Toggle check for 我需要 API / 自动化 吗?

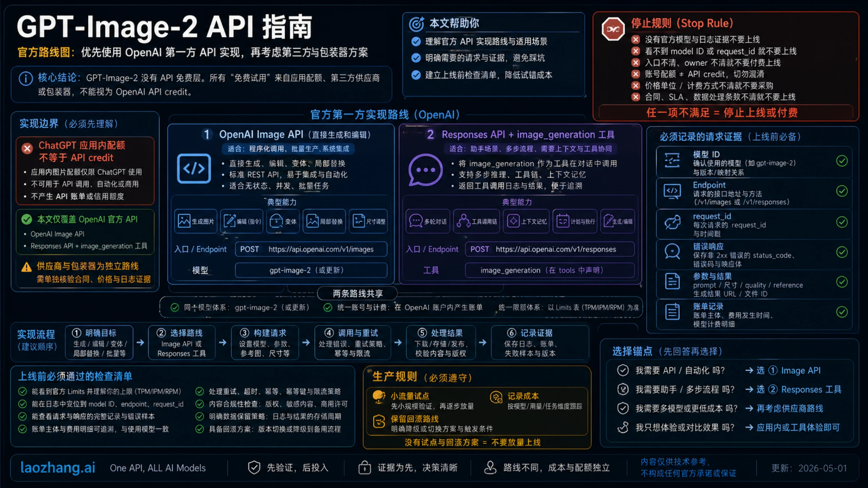click(623, 370)
